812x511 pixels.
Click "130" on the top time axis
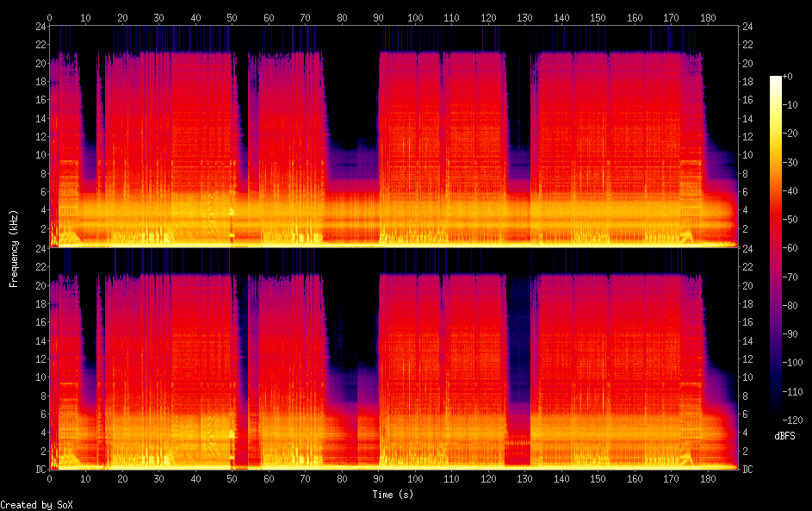524,17
